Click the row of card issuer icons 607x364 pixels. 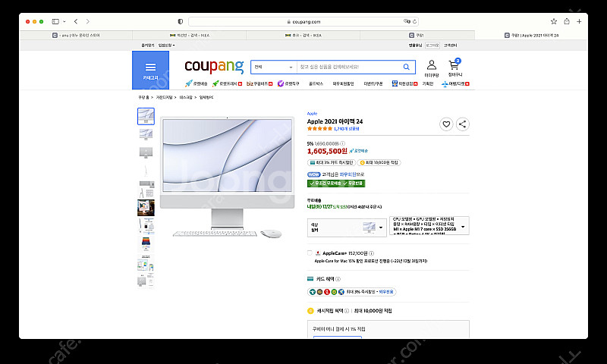[326, 292]
